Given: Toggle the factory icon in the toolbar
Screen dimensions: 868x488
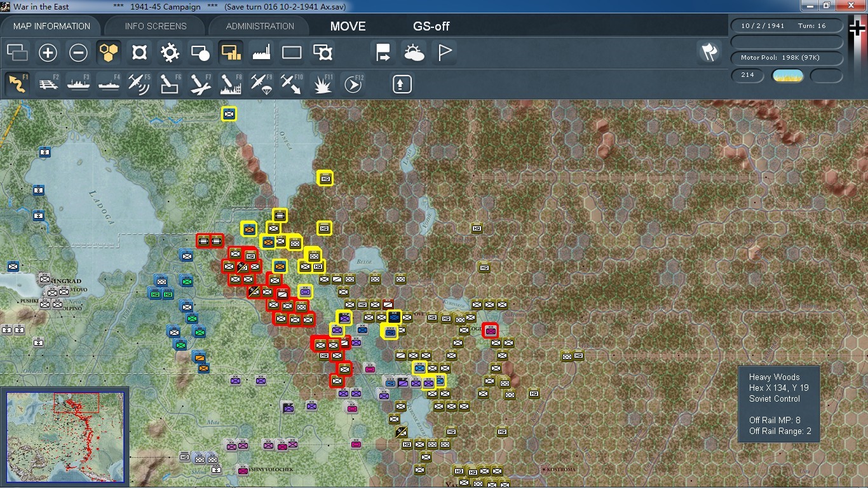Looking at the screenshot, I should click(x=261, y=53).
